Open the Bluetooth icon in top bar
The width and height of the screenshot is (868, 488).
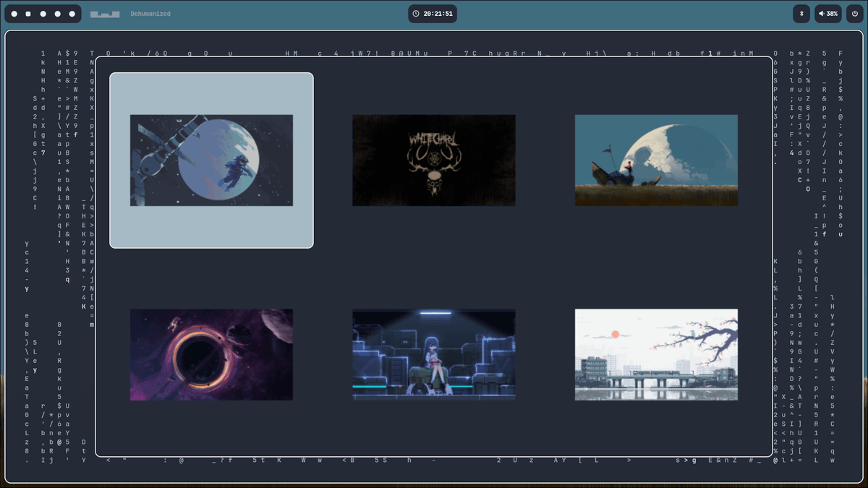(801, 14)
